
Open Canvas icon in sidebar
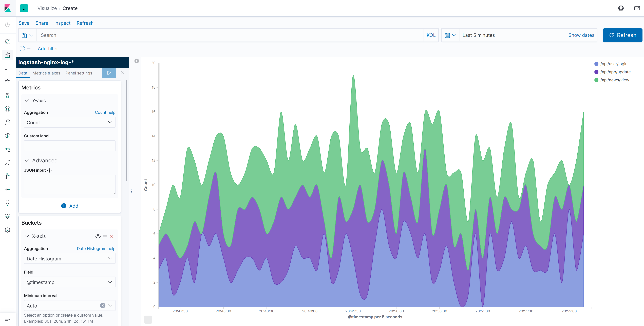tap(8, 82)
